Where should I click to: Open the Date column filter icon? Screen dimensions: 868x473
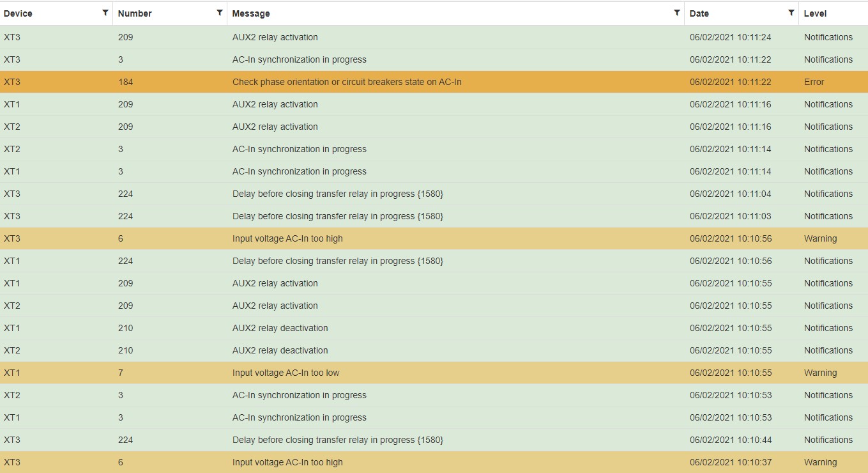pyautogui.click(x=791, y=13)
